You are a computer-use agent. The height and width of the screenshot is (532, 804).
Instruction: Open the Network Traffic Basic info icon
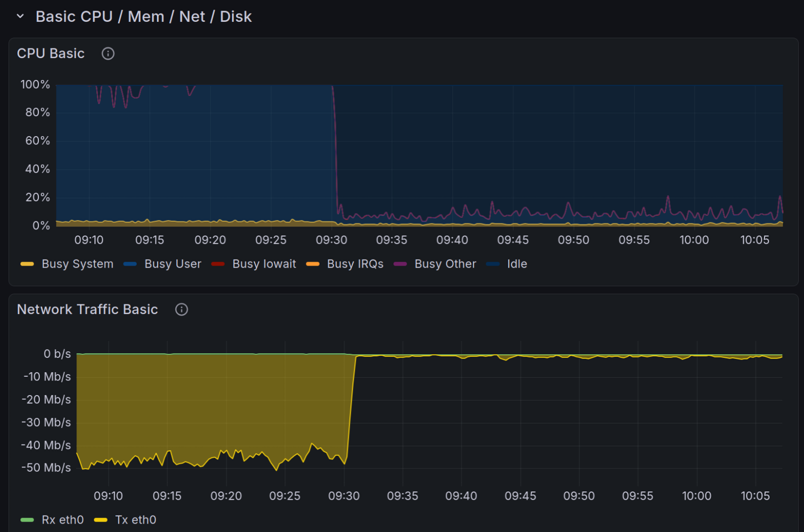click(181, 309)
